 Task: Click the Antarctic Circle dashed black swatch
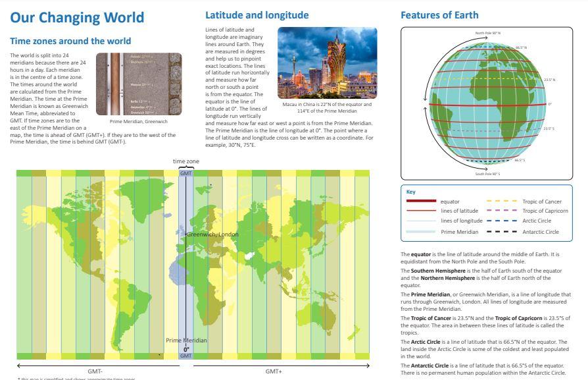tap(502, 232)
